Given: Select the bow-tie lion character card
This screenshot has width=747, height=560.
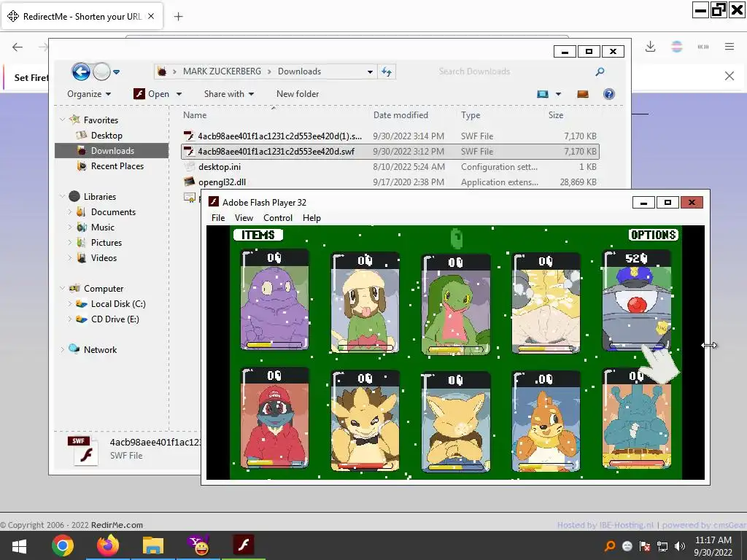Looking at the screenshot, I should coord(365,421).
